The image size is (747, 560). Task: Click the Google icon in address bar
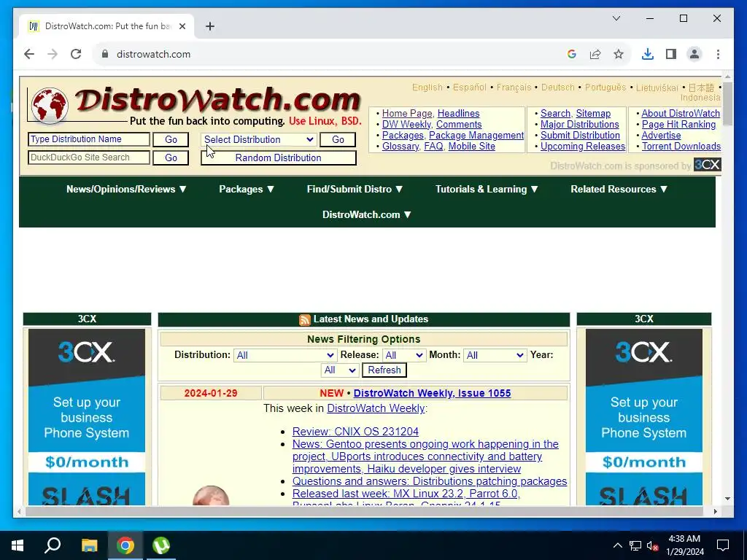pos(572,54)
